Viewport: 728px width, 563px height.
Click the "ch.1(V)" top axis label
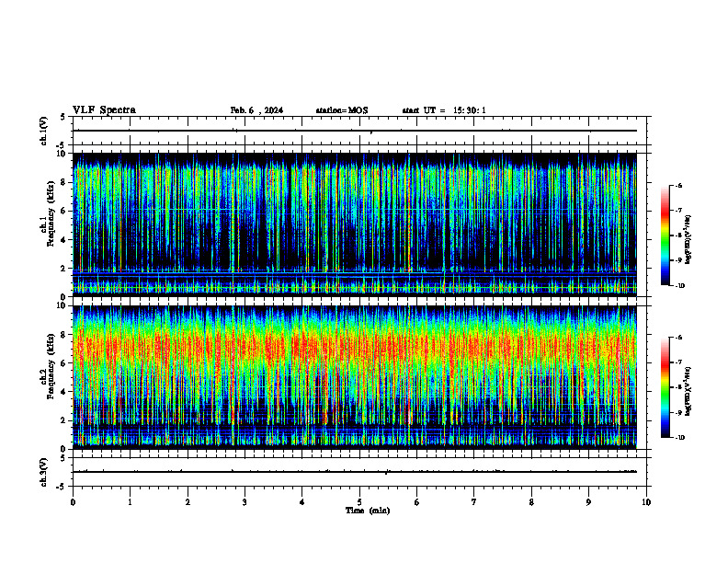point(43,131)
